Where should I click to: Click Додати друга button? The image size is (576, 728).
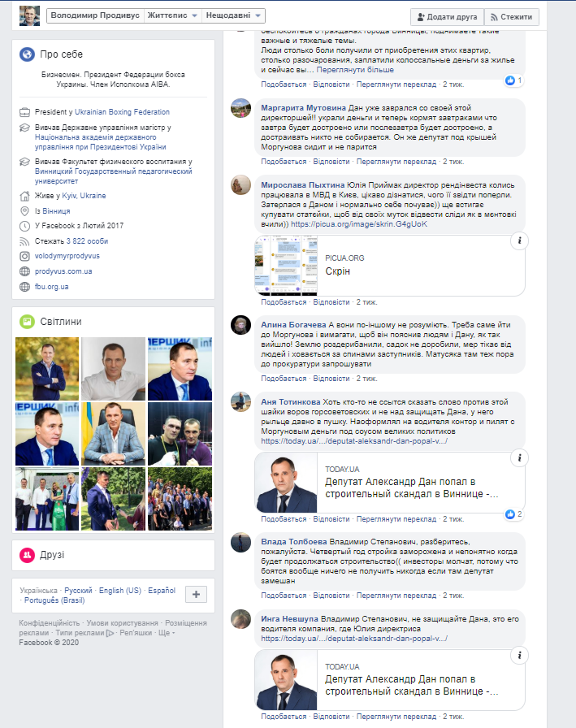[x=447, y=17]
